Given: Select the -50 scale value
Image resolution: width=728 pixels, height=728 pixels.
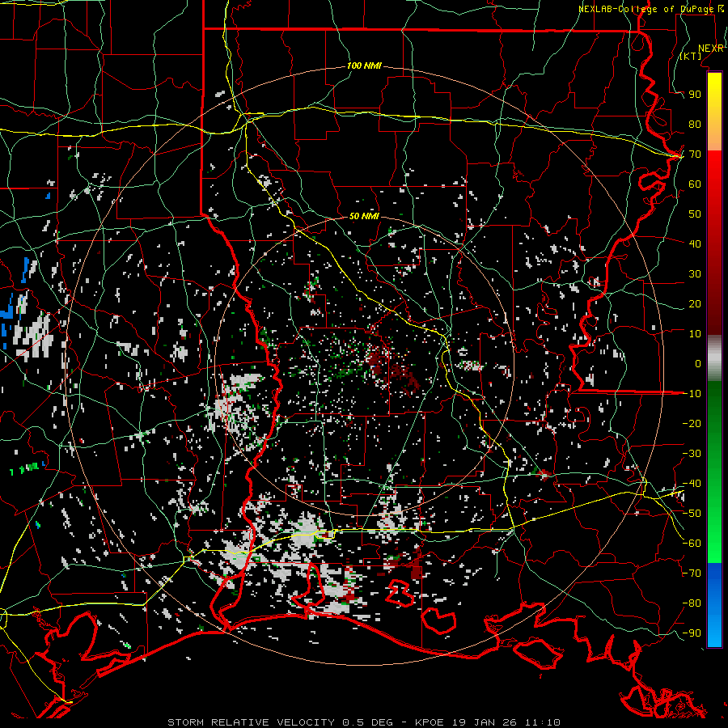Looking at the screenshot, I should click(692, 514).
